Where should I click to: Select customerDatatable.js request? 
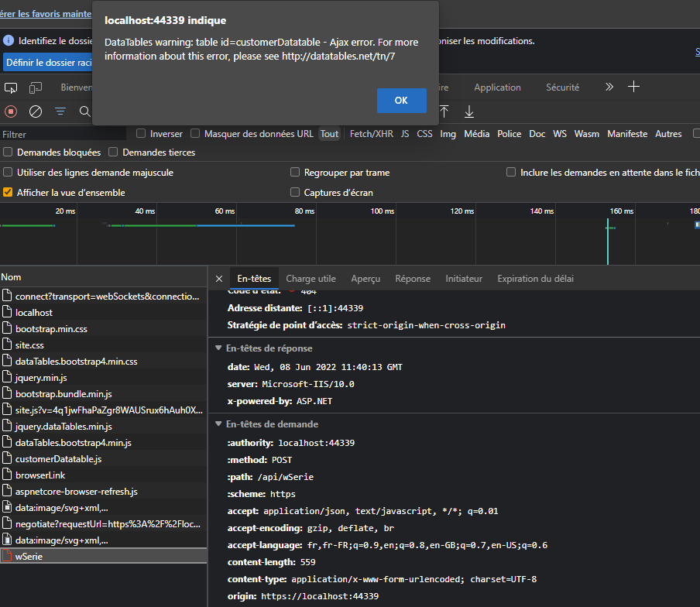103,459
